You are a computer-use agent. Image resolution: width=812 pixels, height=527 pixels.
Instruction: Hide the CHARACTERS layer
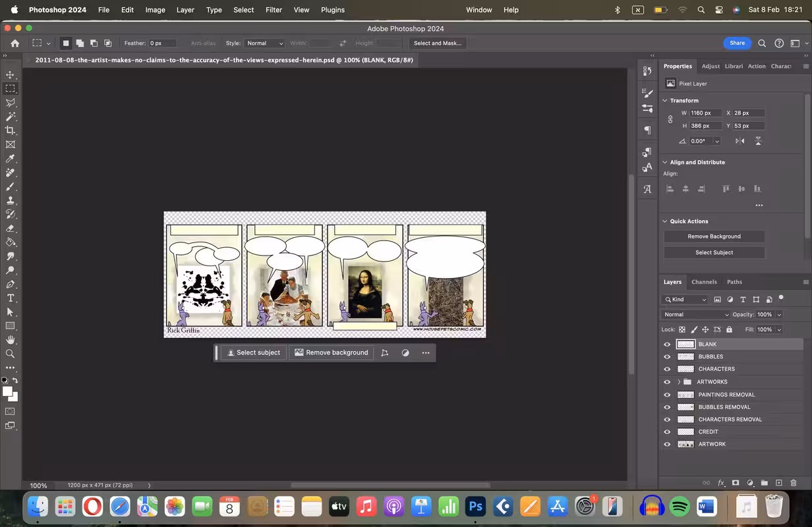click(667, 370)
